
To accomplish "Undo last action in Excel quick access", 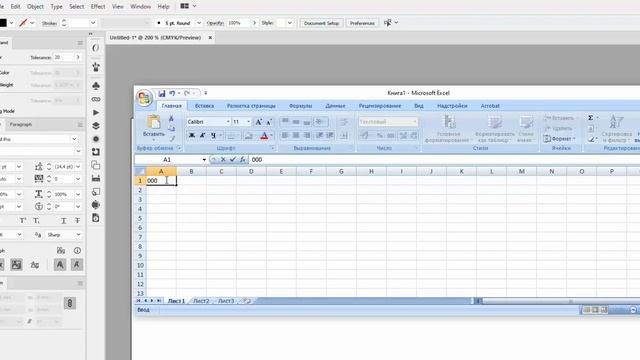I will pyautogui.click(x=172, y=93).
